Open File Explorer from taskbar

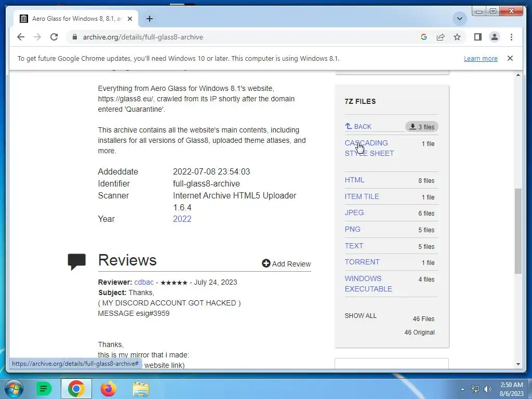141,389
